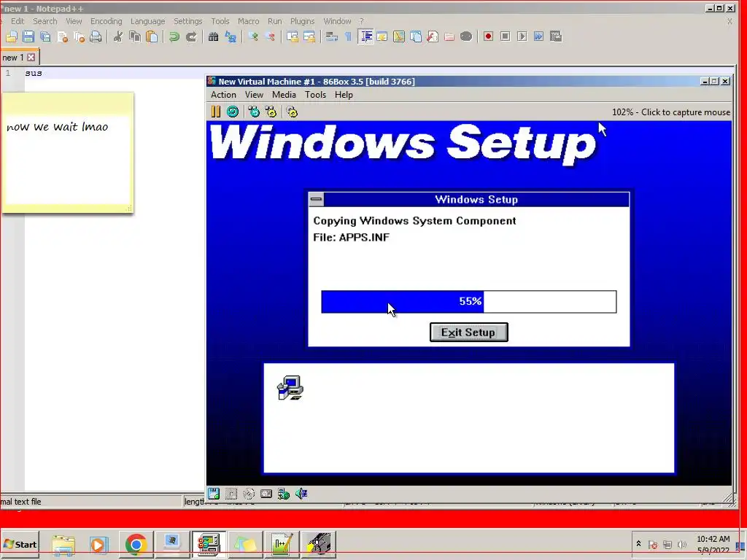Undo last edit with green arrow icon
This screenshot has width=747, height=560.
coord(174,36)
